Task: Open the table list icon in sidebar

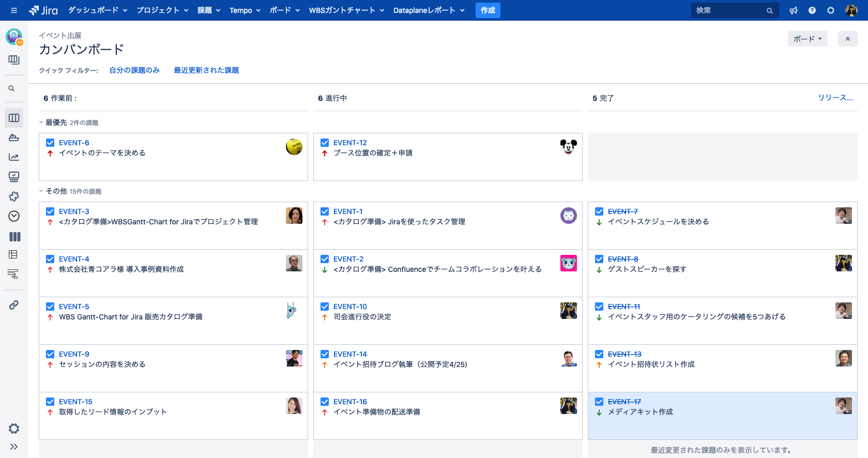Action: pos(13,254)
